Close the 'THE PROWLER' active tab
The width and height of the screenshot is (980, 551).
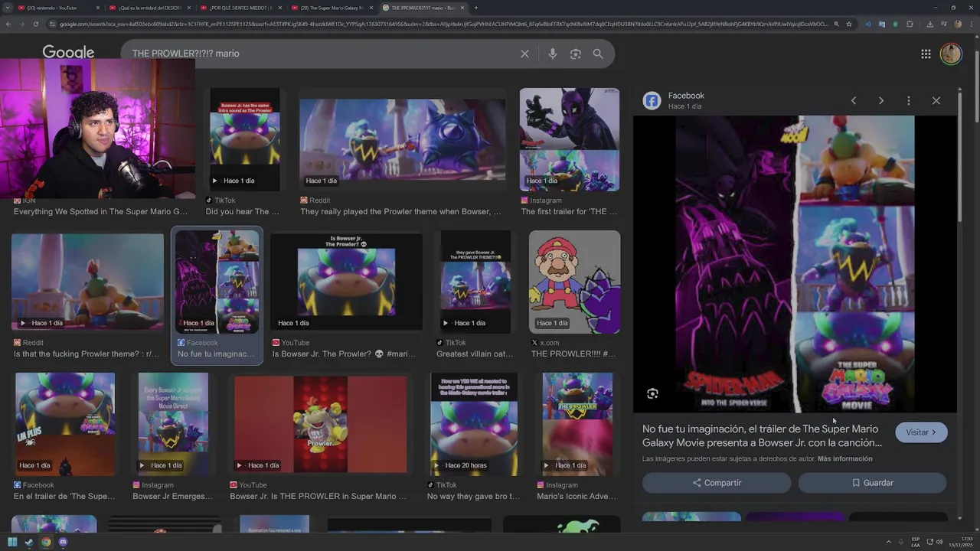(x=462, y=8)
